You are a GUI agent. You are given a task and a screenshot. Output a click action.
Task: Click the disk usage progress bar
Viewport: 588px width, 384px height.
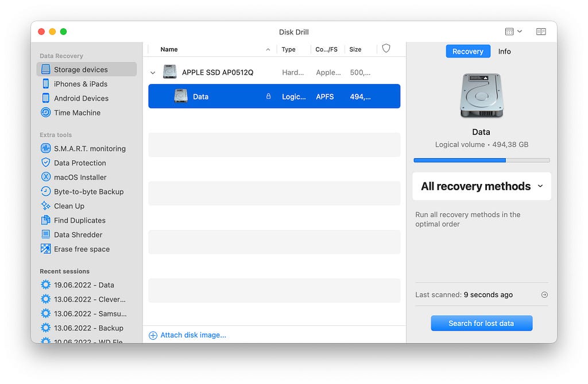coord(482,160)
